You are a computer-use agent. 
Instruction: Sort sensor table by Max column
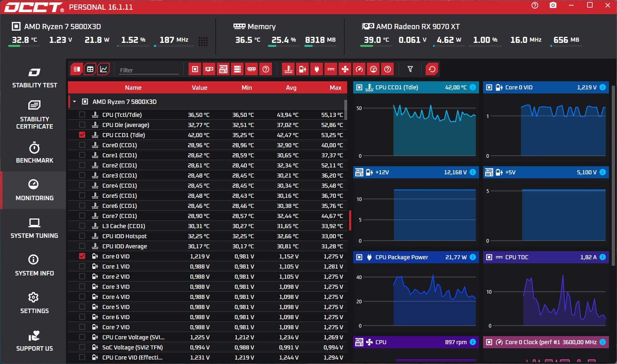(x=335, y=88)
